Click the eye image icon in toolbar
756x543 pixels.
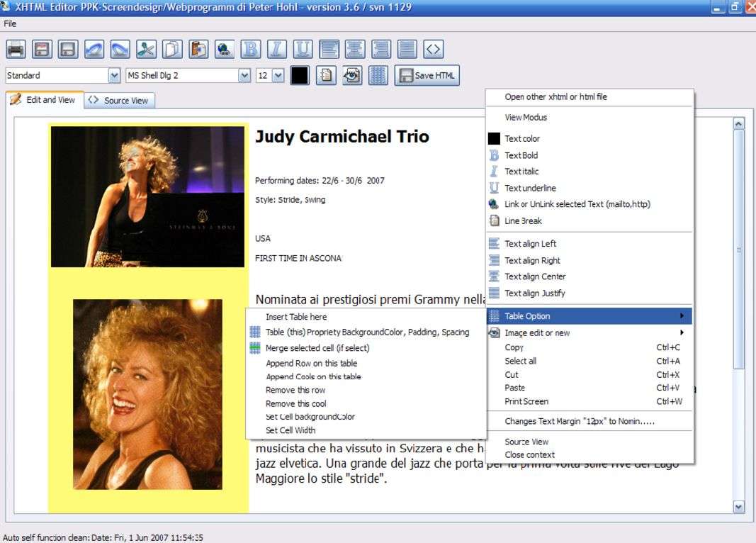coord(352,75)
